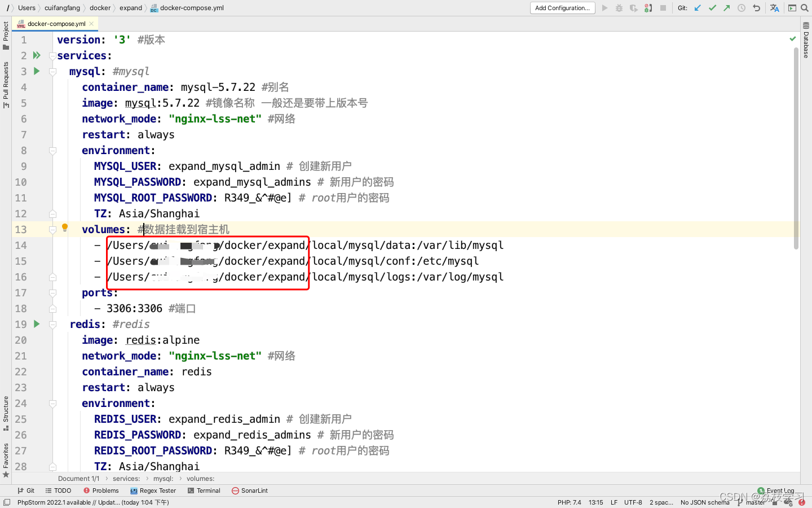Screen dimensions: 812x508
Task: Open the Favorites tool window
Action: [6, 460]
